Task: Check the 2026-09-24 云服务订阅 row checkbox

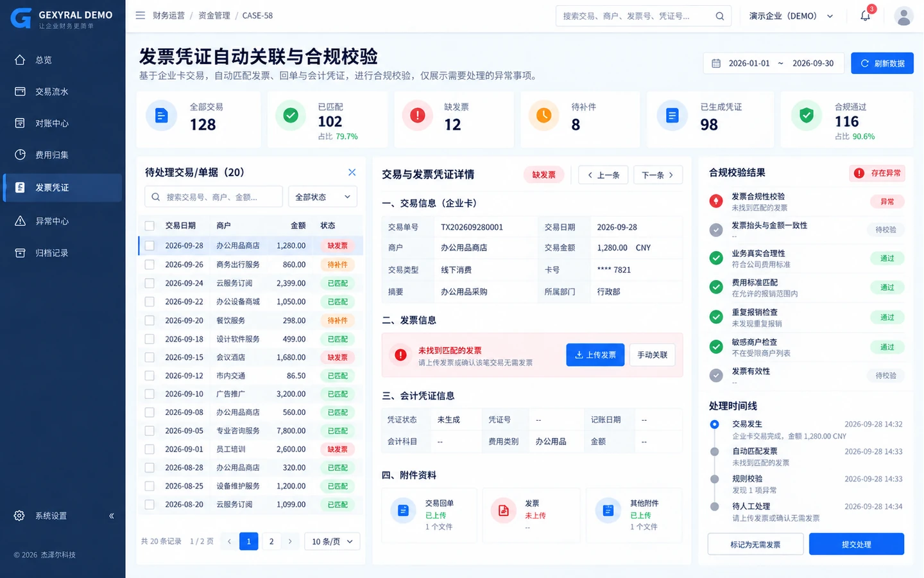Action: 150,283
